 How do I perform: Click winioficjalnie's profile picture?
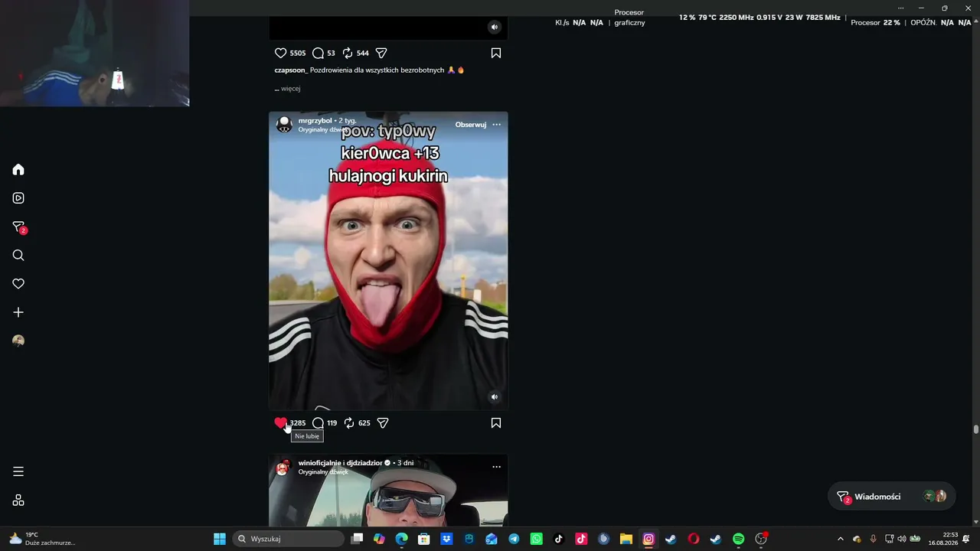point(283,468)
